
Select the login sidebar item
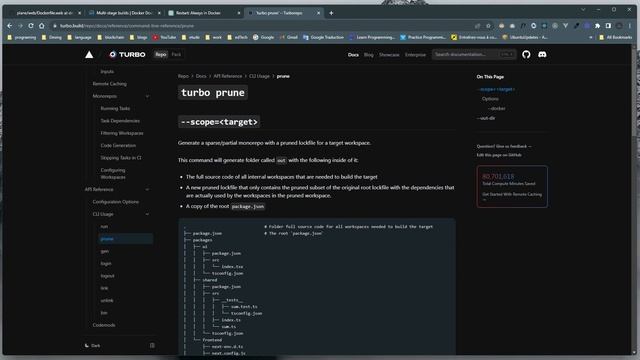(106, 263)
